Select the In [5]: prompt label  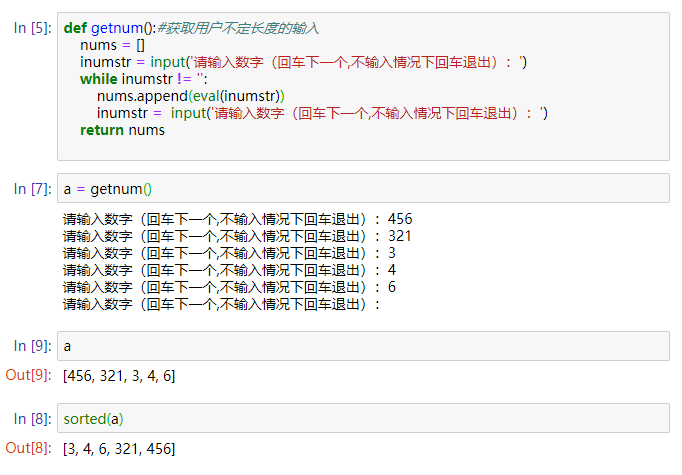click(33, 28)
